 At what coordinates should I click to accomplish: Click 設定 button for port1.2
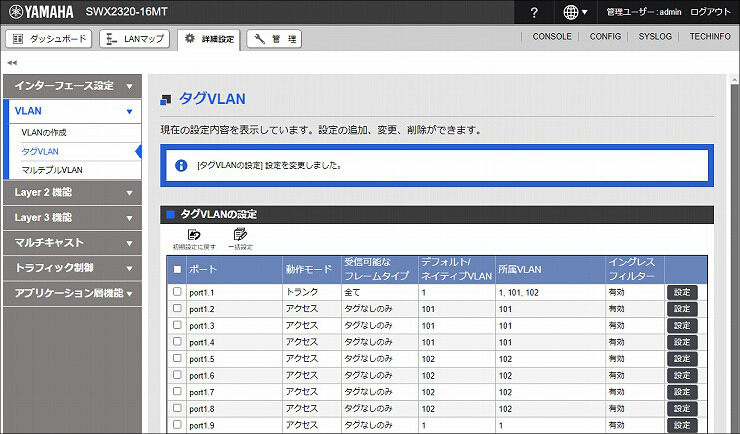[682, 309]
